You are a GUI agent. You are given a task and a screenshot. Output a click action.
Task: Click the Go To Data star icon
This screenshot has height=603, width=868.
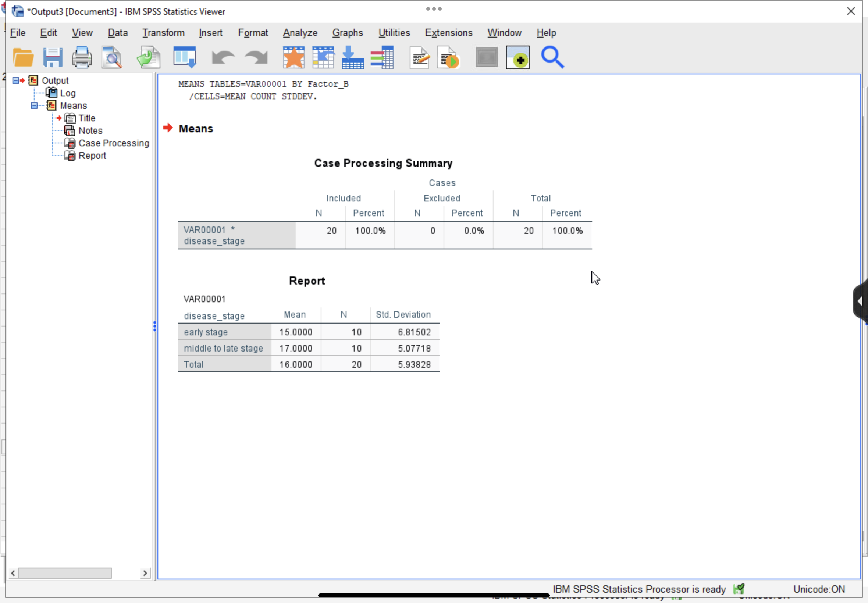pos(293,57)
